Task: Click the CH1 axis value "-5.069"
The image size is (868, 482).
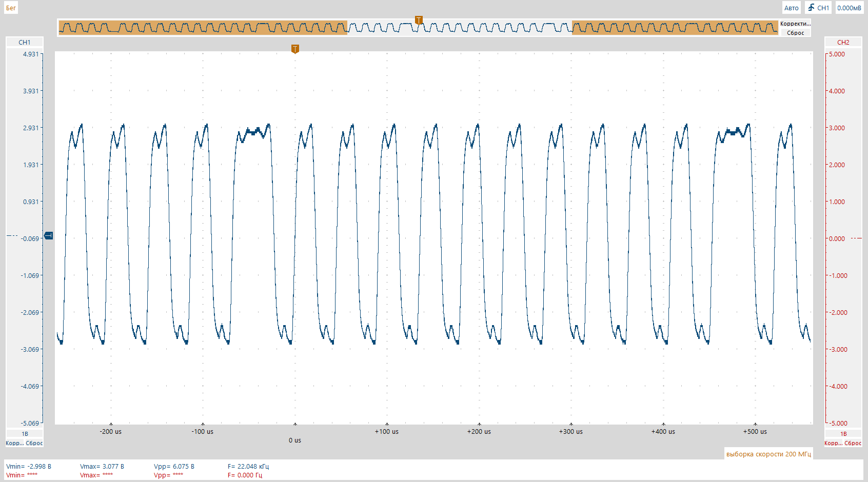Action: [x=30, y=423]
